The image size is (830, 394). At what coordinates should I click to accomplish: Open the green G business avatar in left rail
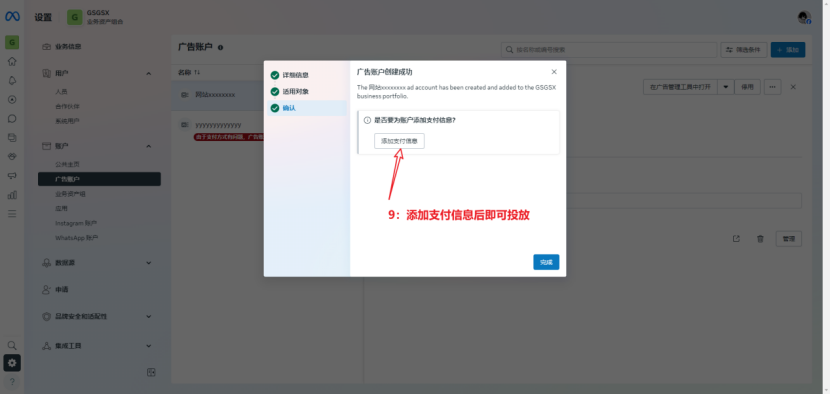click(x=12, y=42)
